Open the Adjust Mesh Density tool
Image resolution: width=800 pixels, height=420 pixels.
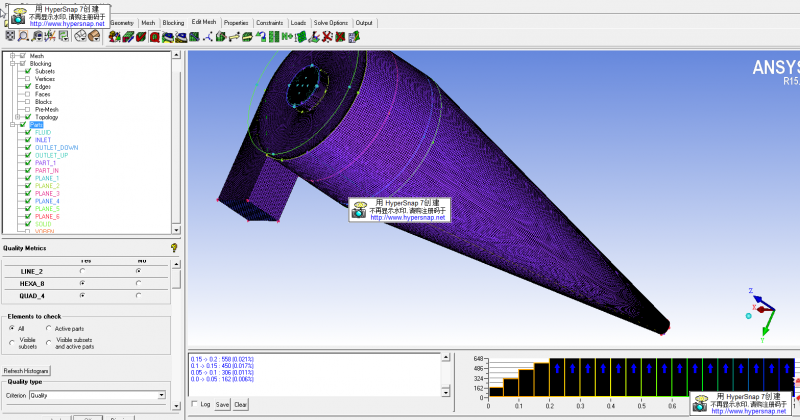[x=274, y=37]
